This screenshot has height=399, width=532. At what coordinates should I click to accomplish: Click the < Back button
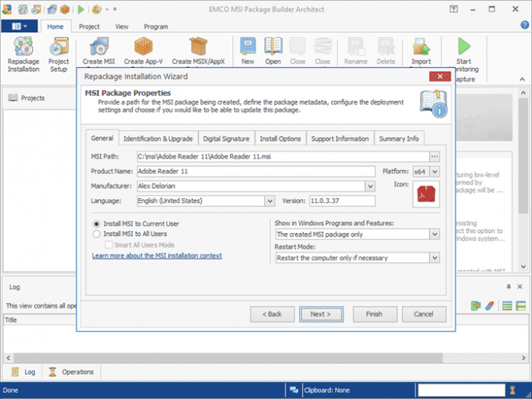[272, 314]
